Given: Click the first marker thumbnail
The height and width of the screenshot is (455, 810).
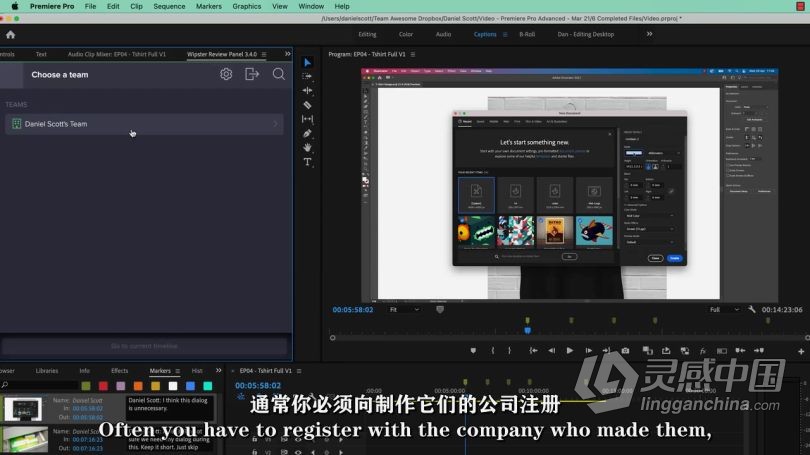Looking at the screenshot, I should (x=23, y=409).
